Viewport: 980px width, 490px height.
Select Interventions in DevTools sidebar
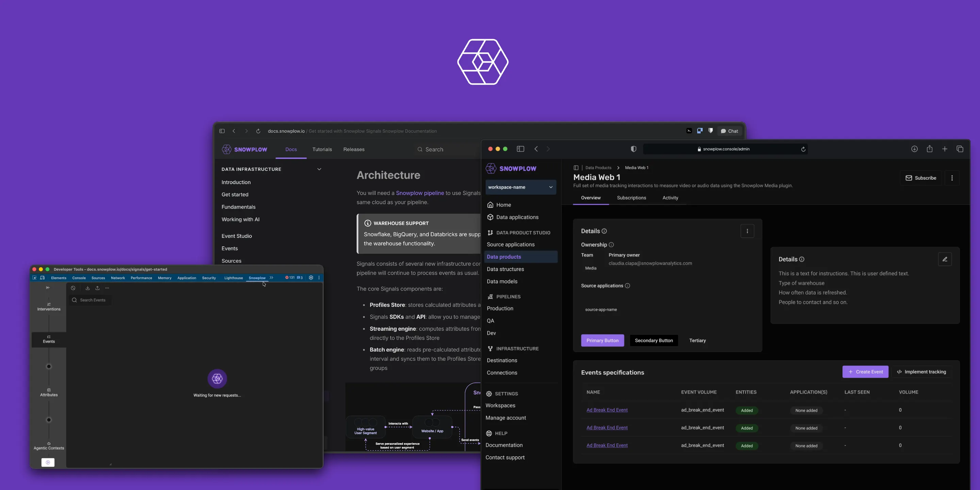click(49, 307)
